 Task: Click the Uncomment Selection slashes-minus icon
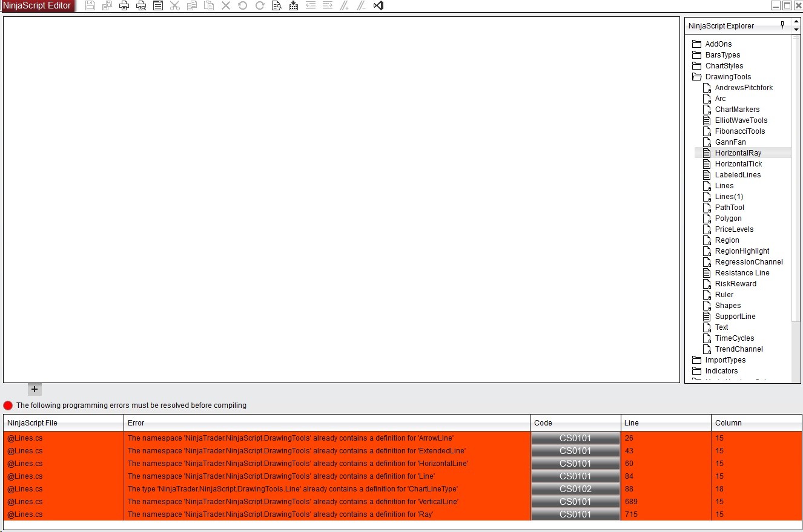(362, 5)
